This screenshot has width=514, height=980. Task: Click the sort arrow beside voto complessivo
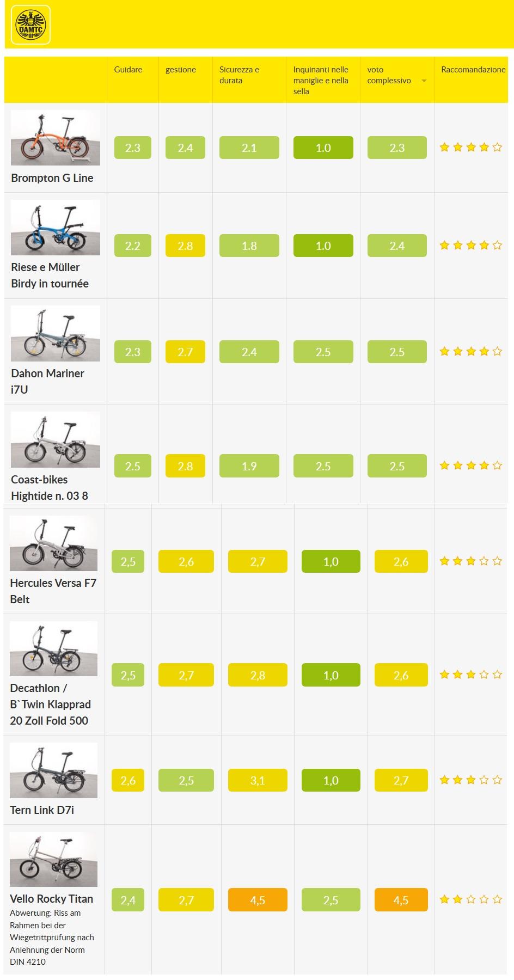424,81
